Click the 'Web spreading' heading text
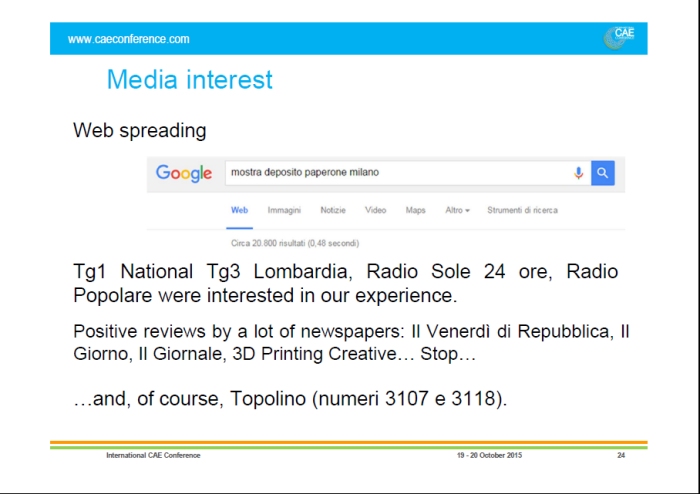Viewport: 700px width, 494px height. click(x=139, y=131)
